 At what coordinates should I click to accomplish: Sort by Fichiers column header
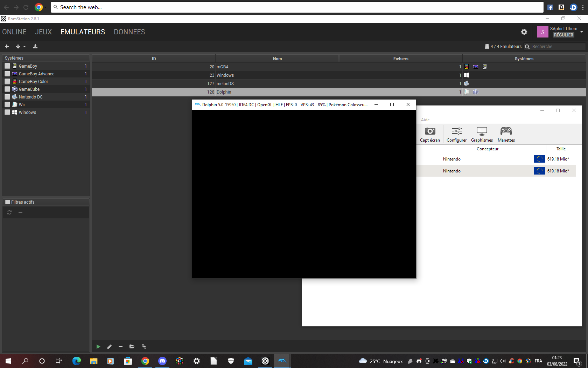coord(401,59)
